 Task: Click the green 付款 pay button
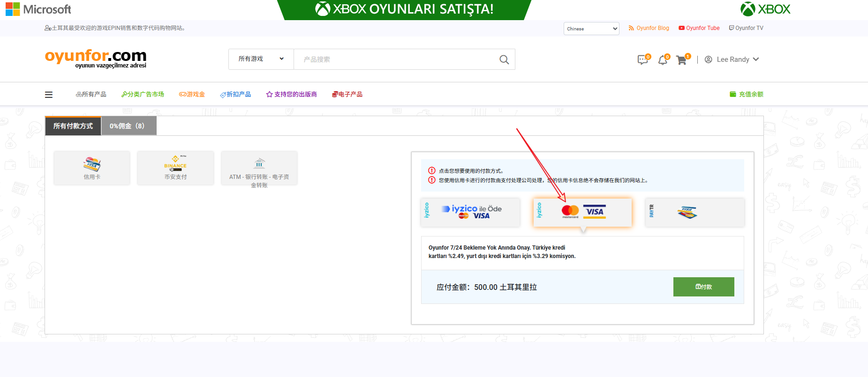[704, 287]
